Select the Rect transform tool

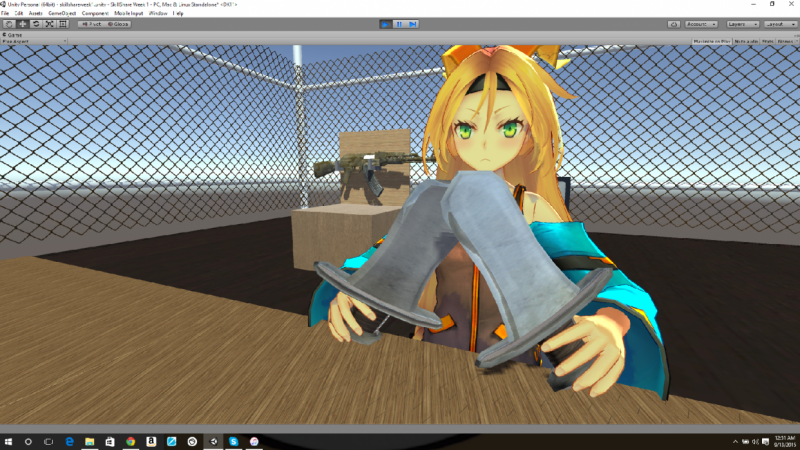click(x=63, y=24)
